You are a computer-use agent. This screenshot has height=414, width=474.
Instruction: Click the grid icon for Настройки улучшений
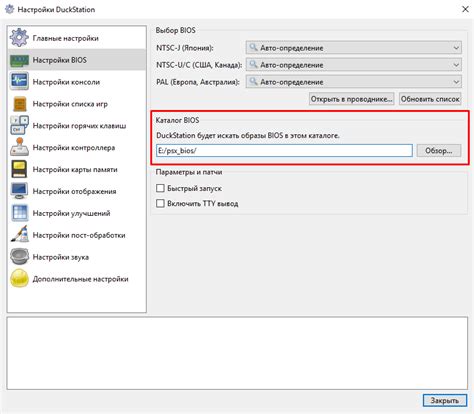coord(19,213)
